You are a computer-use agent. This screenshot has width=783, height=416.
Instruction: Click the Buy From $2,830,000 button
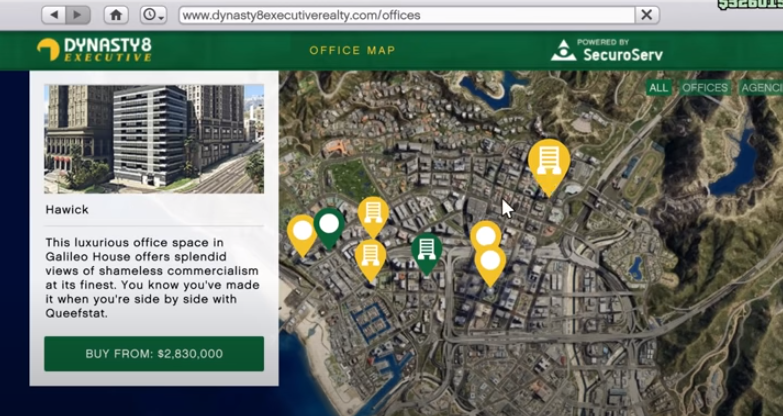[154, 354]
